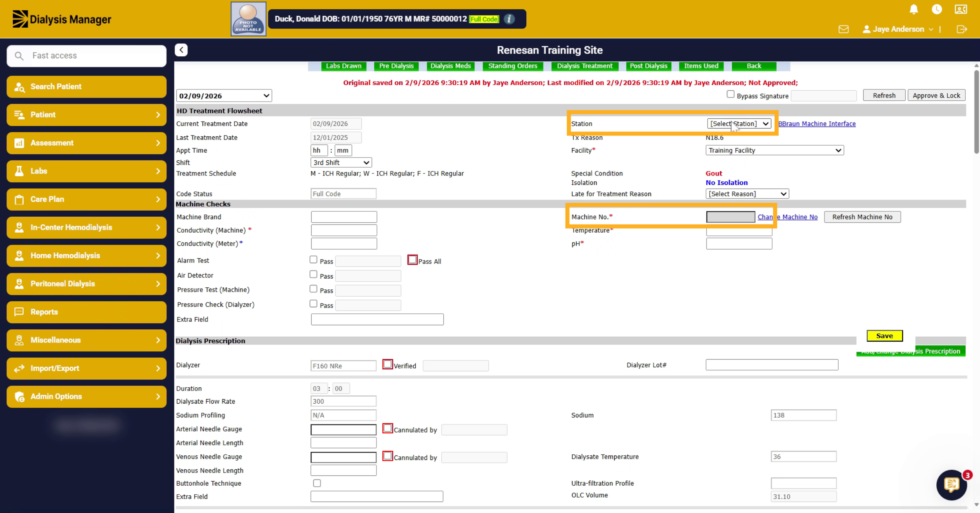This screenshot has height=513, width=980.
Task: Open the Pre Dialysis tab
Action: tap(396, 66)
